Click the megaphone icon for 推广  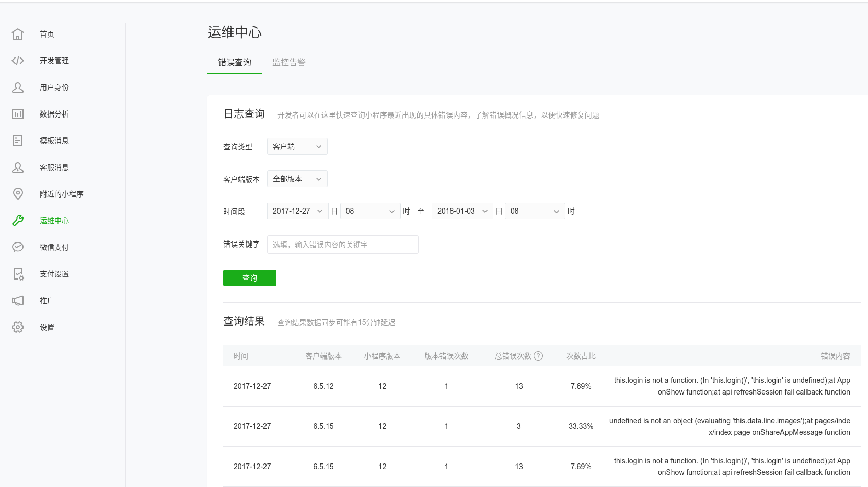[18, 300]
